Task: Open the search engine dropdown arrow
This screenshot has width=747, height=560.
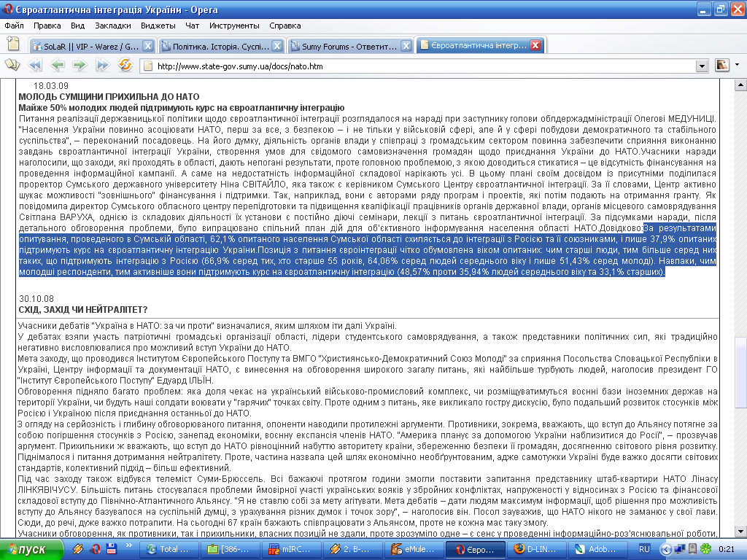Action: (x=737, y=66)
